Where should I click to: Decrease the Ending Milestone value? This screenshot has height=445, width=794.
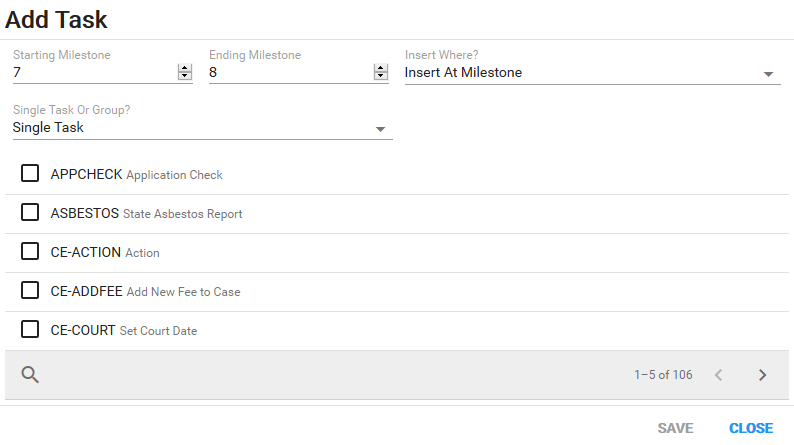[381, 76]
